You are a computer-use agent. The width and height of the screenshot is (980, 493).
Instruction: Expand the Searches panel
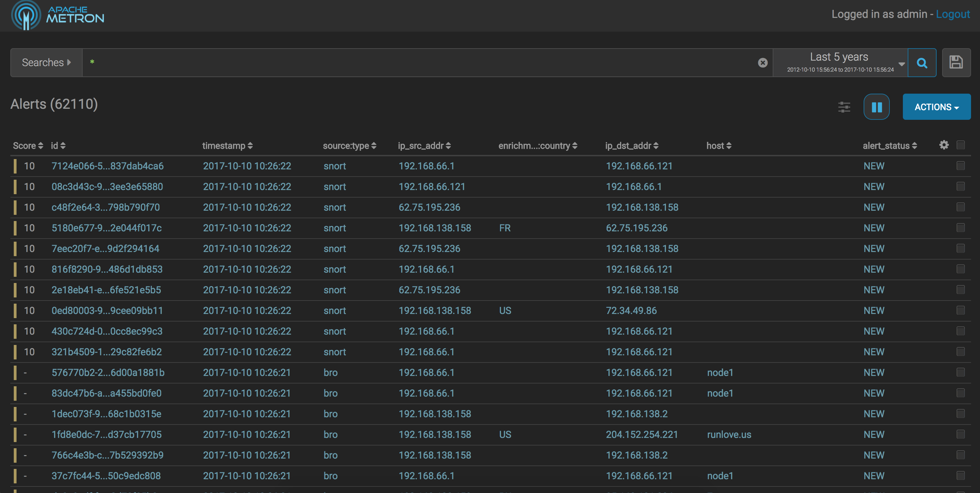click(46, 63)
